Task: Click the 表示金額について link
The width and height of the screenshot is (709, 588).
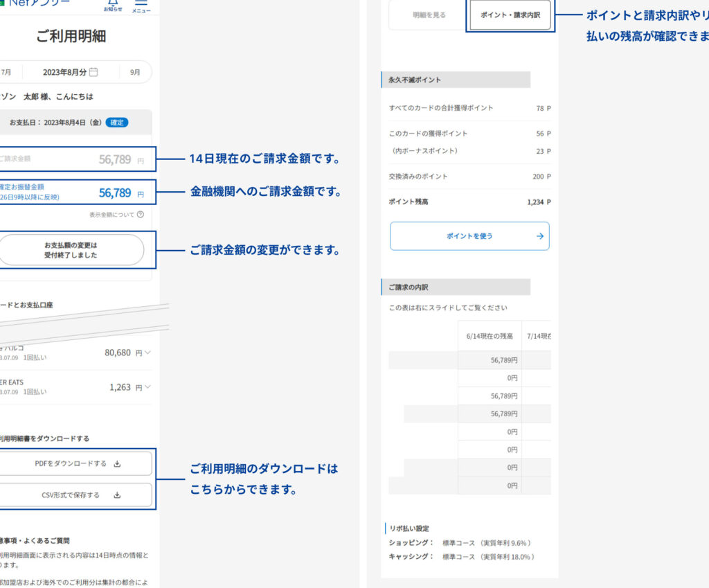Action: pyautogui.click(x=111, y=215)
